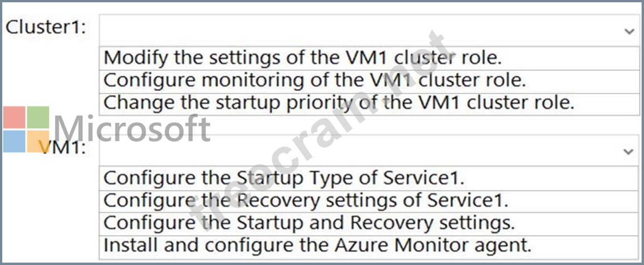Click the yellow square of Microsoft logo
The image size is (644, 265).
pos(38,141)
